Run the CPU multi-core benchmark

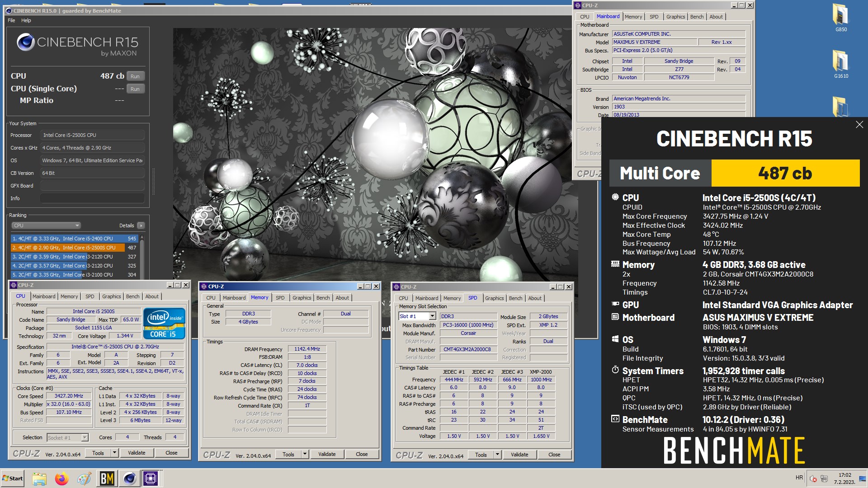click(x=135, y=76)
